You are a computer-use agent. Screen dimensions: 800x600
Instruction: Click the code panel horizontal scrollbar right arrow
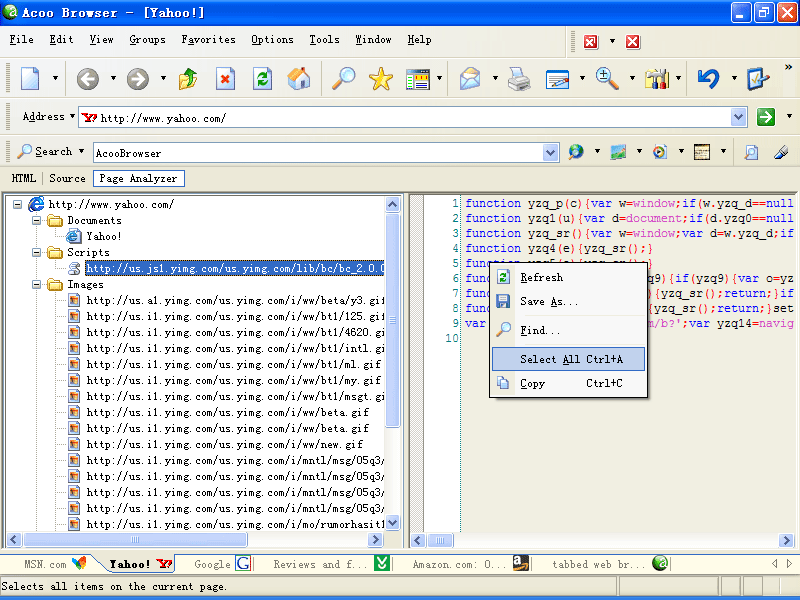pyautogui.click(x=786, y=540)
